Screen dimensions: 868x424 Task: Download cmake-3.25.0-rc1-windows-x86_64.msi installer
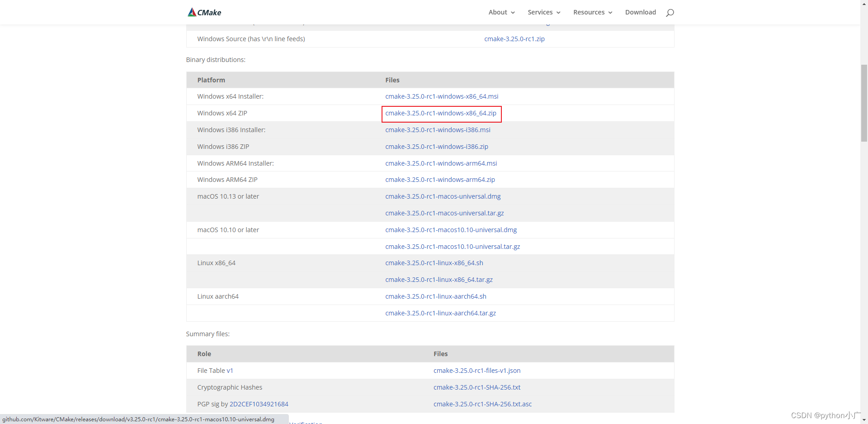442,96
